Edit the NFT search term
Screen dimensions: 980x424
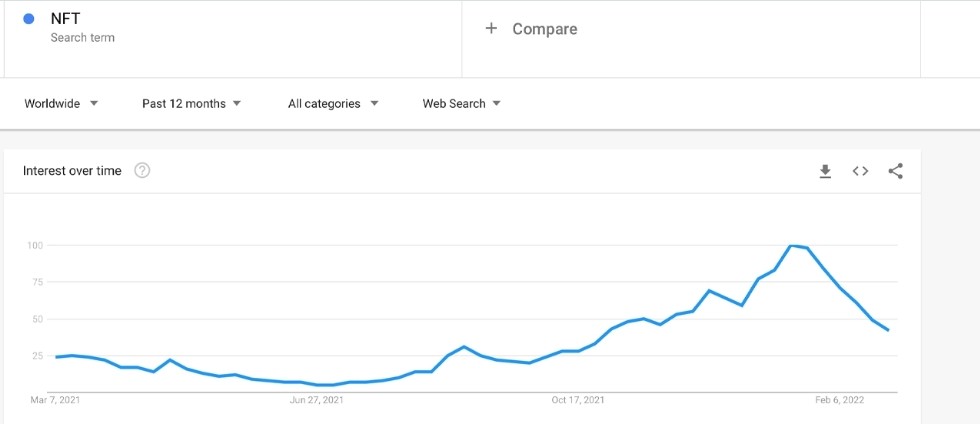pyautogui.click(x=66, y=19)
